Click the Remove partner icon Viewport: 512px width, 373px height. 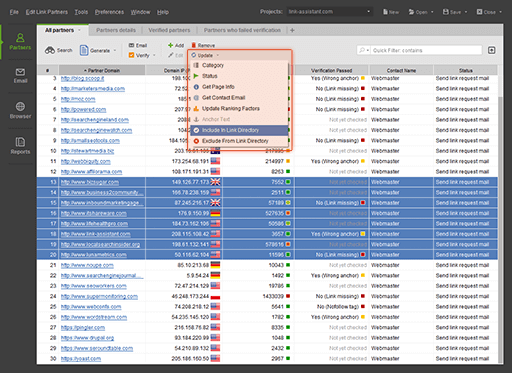pyautogui.click(x=193, y=45)
